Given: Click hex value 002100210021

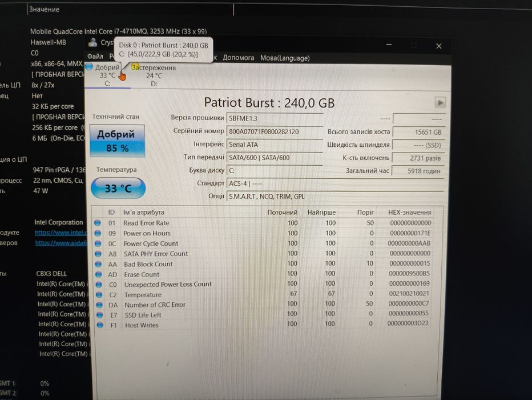Looking at the screenshot, I should (409, 293).
